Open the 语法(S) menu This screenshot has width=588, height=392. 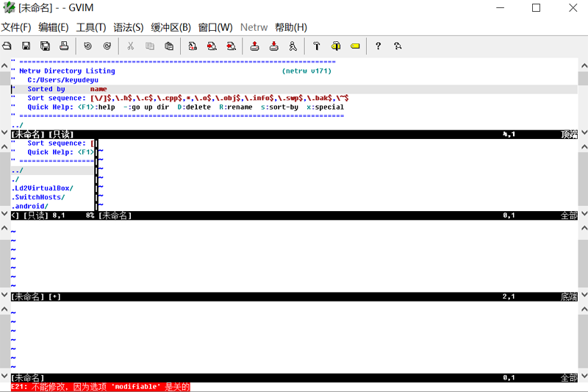(x=129, y=27)
